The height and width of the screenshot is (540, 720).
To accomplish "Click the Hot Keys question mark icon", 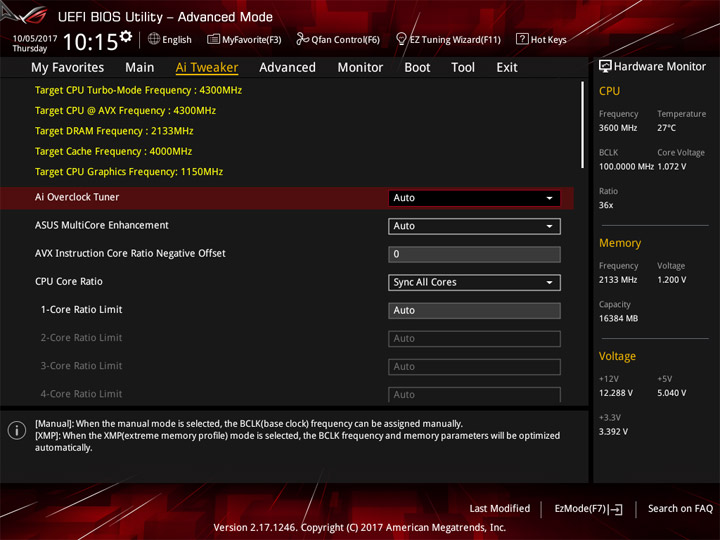I will (522, 39).
